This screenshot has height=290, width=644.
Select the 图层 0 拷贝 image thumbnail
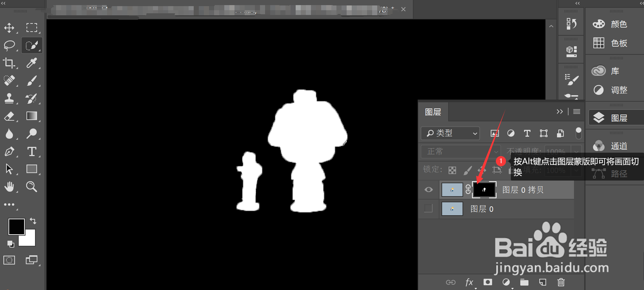click(x=452, y=190)
